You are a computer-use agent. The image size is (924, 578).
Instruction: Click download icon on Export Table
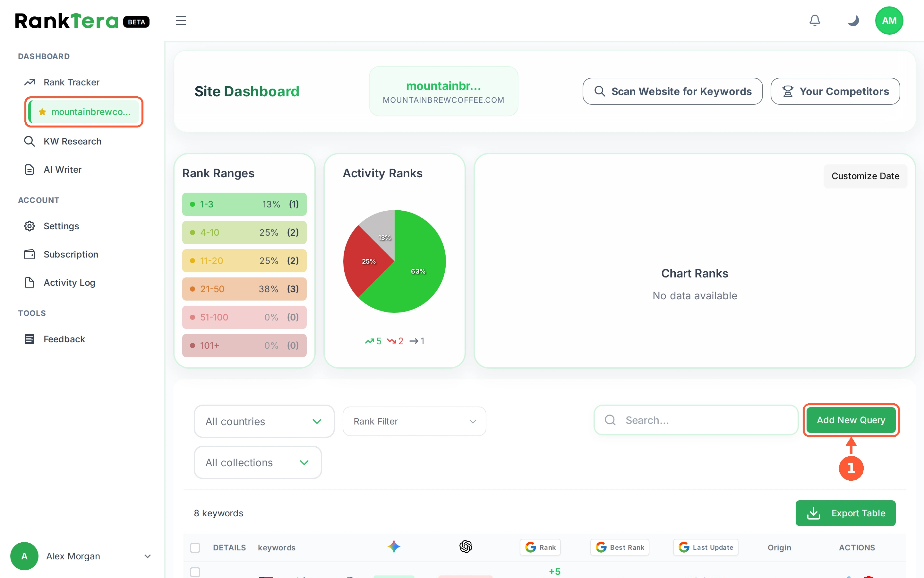coord(813,513)
